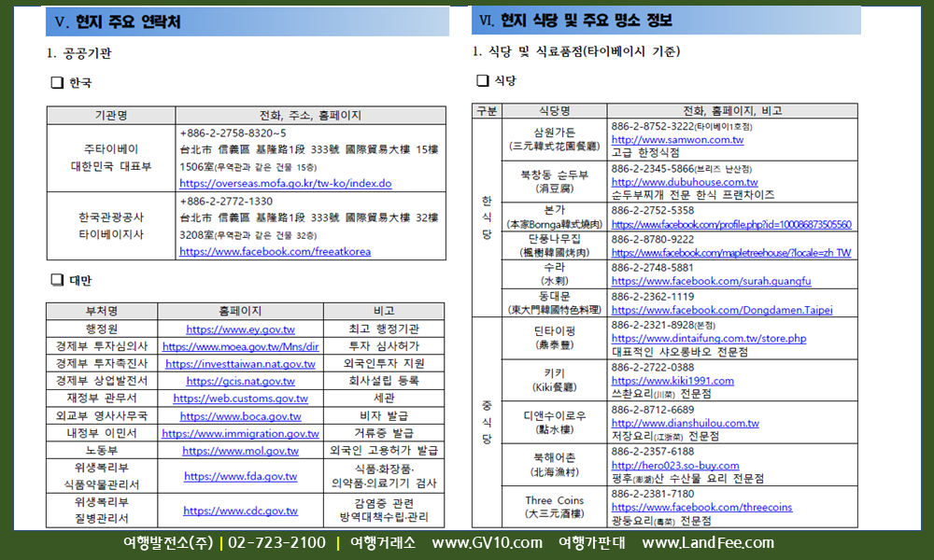Screen dimensions: 934x560
Task: Select the 외국인 고용허가 발급 note
Action: (384, 451)
